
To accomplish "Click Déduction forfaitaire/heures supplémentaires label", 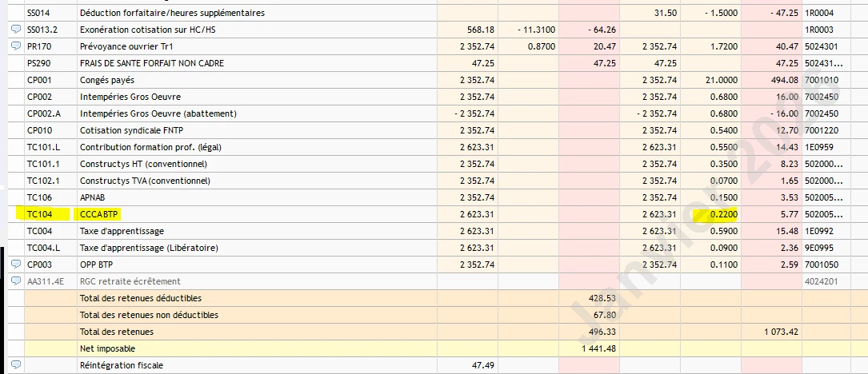I will [172, 14].
